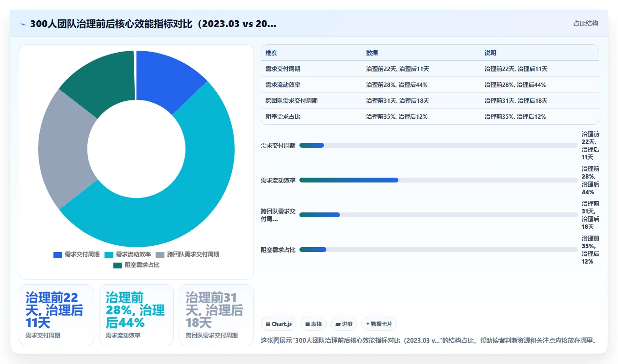
Task: Click the 需求交付周期 progress bar
Action: (438, 145)
